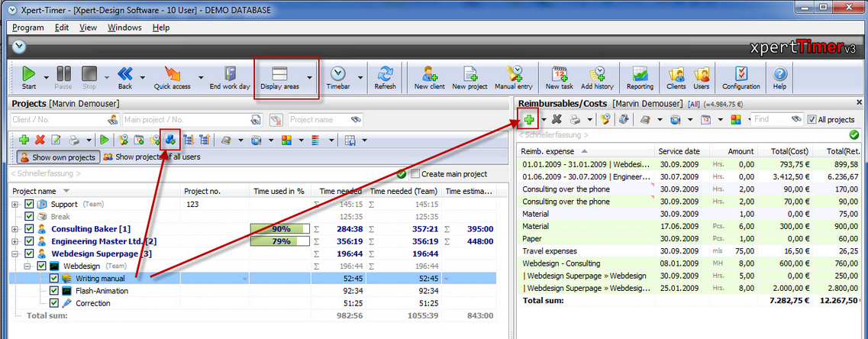Open Display areas dropdown arrow
868x339 pixels.
[309, 78]
